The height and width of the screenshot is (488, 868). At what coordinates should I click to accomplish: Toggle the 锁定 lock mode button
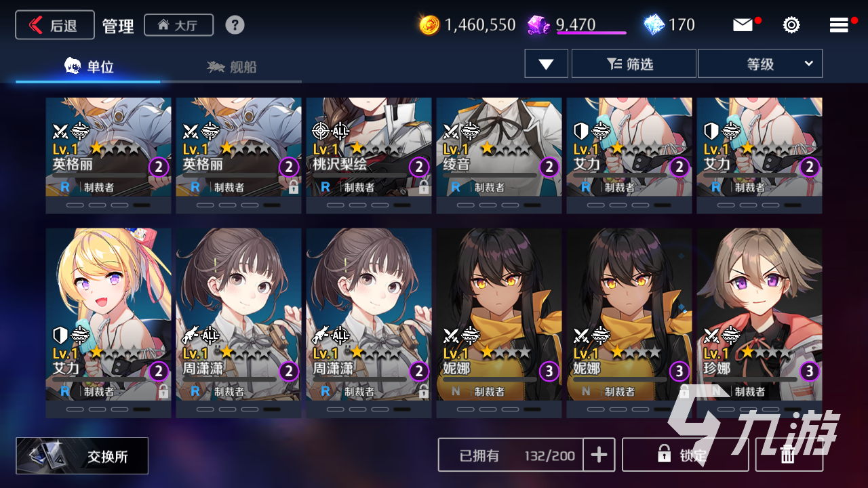pos(685,455)
